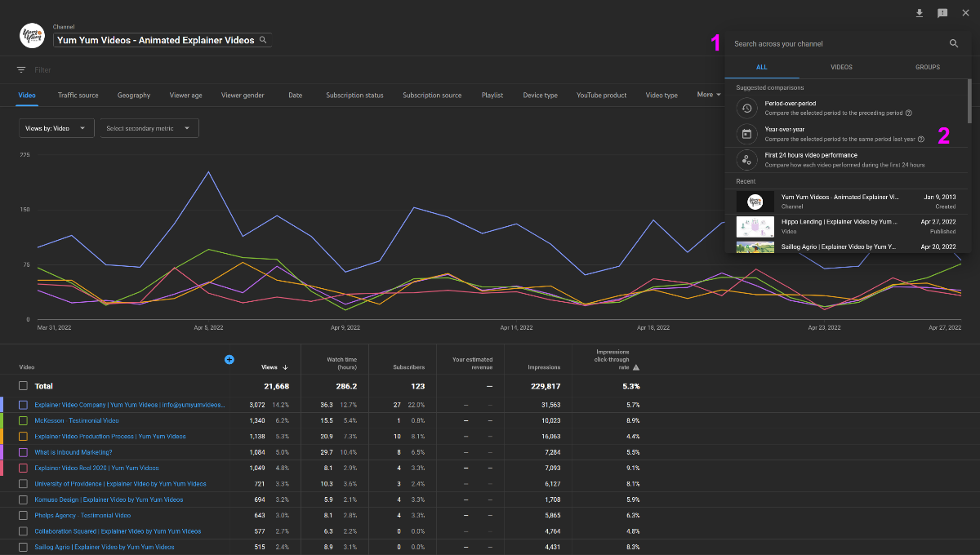Check the Explainer Video Reel 2020 row checkbox
Viewport: 980px width, 555px height.
[x=22, y=468]
